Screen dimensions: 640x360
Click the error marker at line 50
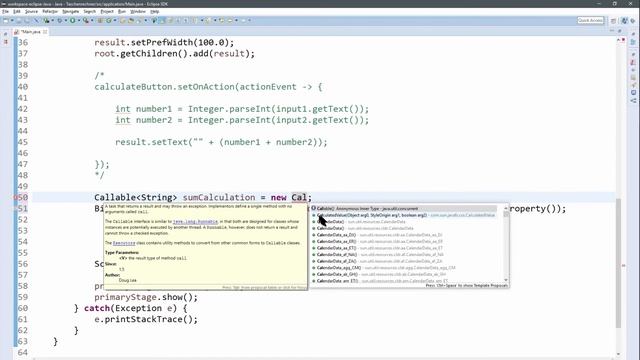(16, 198)
